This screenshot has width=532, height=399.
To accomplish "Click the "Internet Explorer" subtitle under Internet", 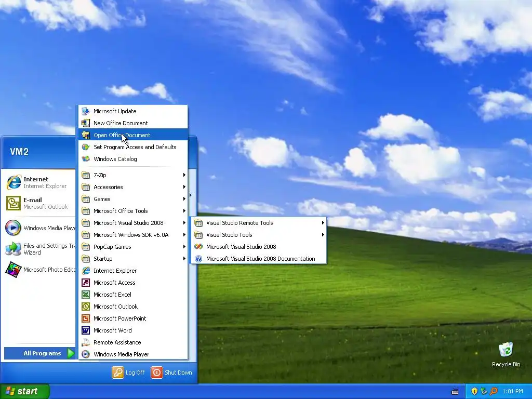I will [x=45, y=186].
